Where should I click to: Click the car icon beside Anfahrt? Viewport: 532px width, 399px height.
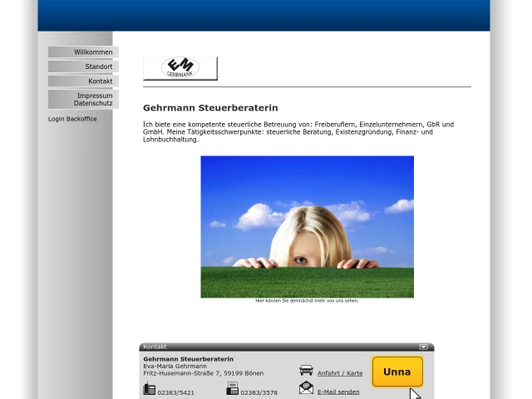coord(306,371)
